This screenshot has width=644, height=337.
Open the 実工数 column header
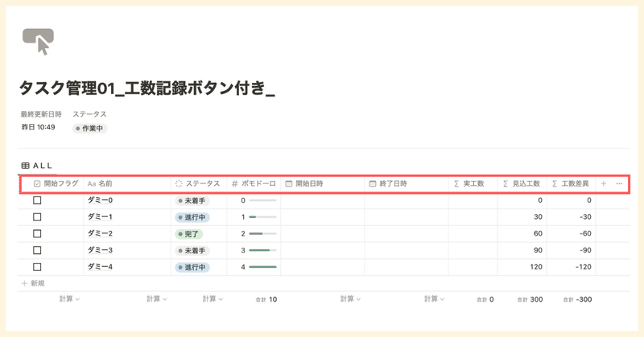click(x=469, y=184)
